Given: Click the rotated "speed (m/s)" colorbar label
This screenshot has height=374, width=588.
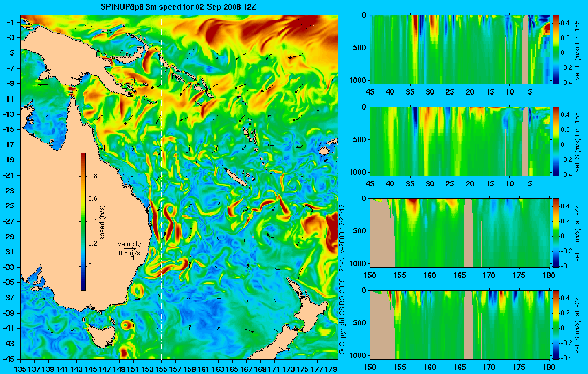Looking at the screenshot, I should click(103, 222).
